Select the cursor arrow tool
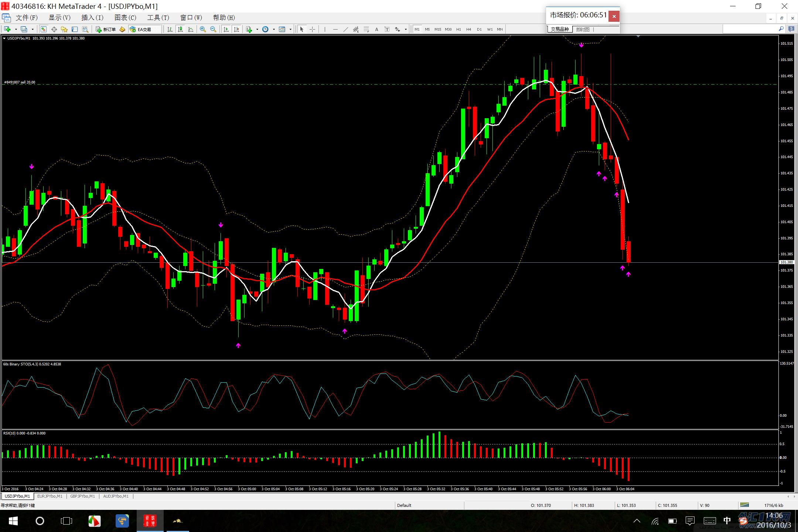Screen dimensions: 798x532 (302, 29)
